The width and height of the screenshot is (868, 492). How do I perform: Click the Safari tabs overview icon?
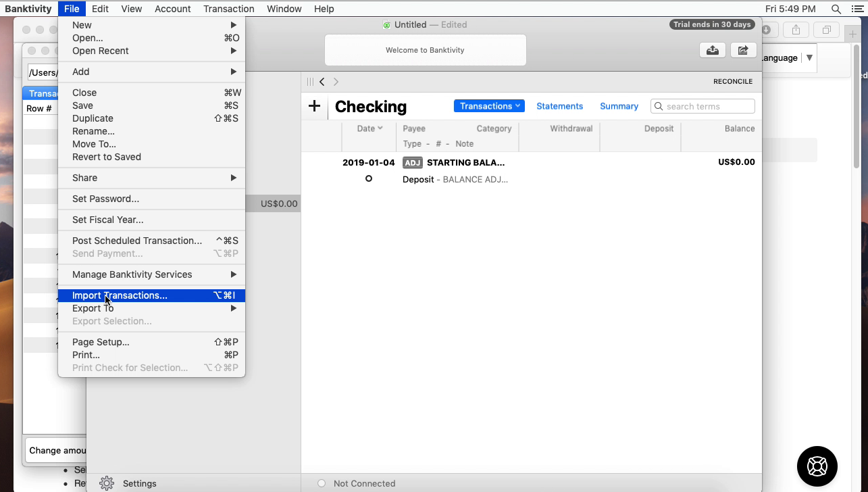(x=826, y=30)
